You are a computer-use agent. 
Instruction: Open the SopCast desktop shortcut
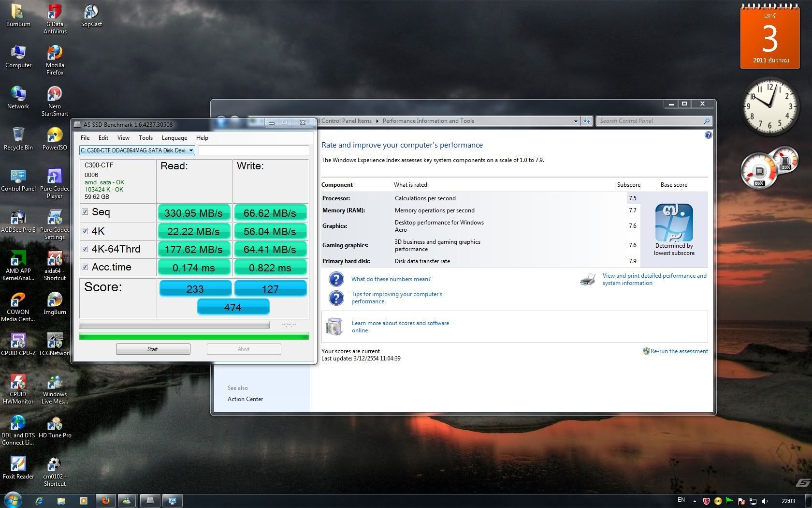click(x=91, y=15)
